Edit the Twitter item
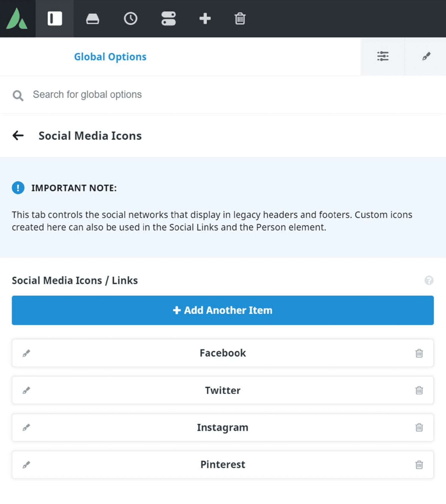 pyautogui.click(x=26, y=390)
